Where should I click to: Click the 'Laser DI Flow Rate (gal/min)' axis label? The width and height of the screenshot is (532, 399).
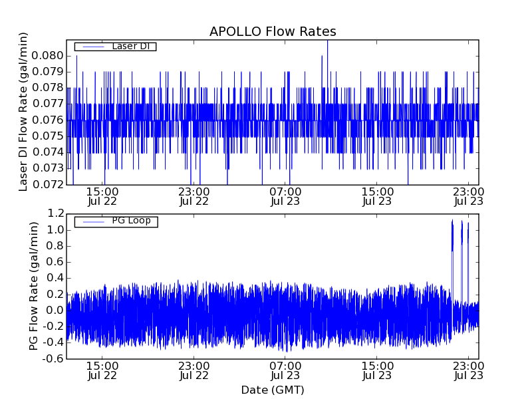coord(23,112)
